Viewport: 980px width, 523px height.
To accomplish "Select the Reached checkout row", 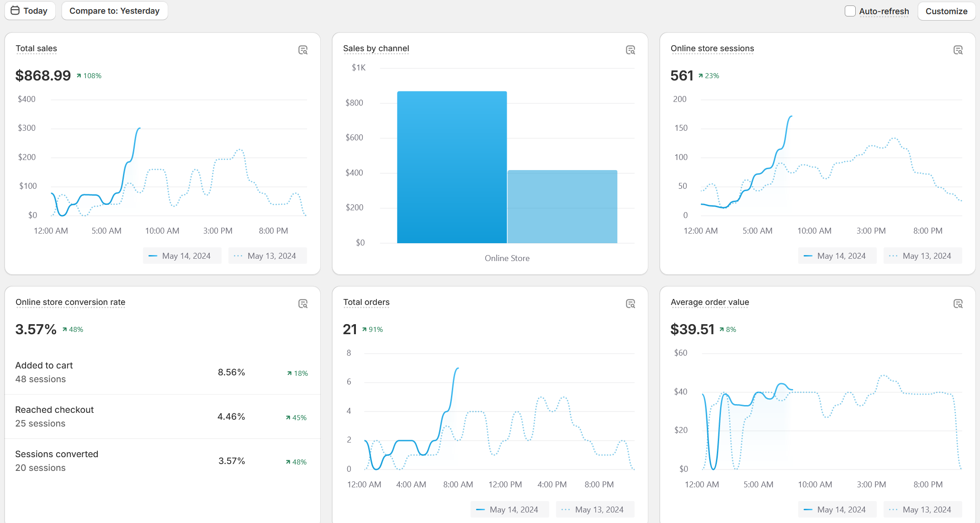I will tap(162, 416).
